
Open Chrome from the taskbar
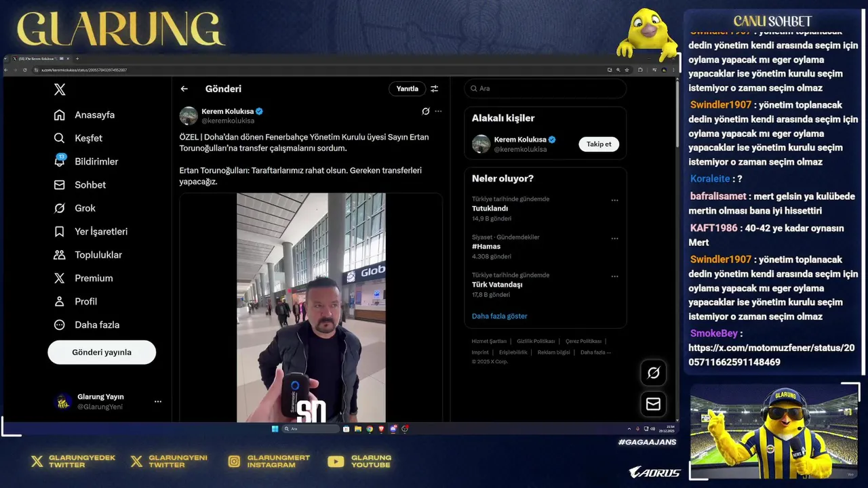[x=370, y=428]
